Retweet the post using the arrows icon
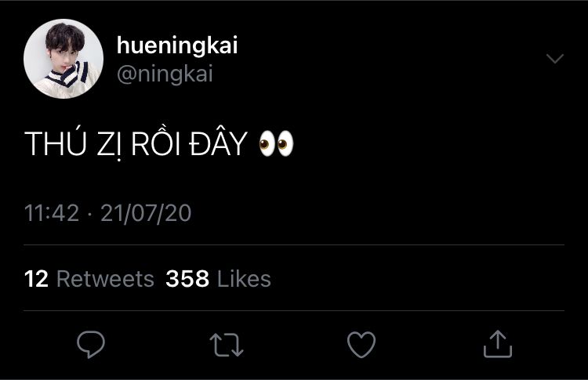The height and width of the screenshot is (380, 588). (x=226, y=344)
